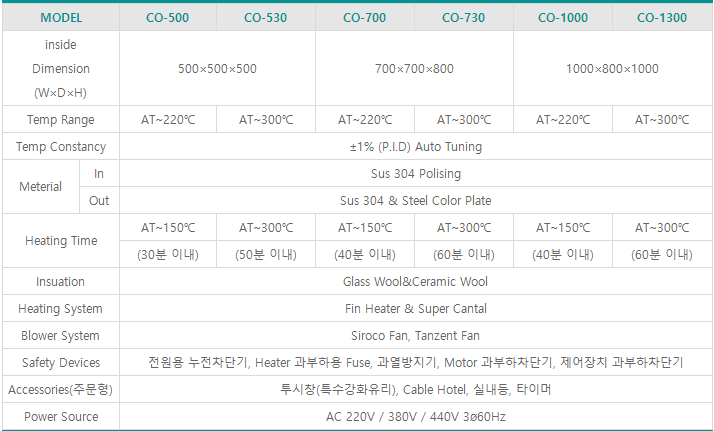Select the CO-500 column header
This screenshot has width=714, height=431.
168,17
